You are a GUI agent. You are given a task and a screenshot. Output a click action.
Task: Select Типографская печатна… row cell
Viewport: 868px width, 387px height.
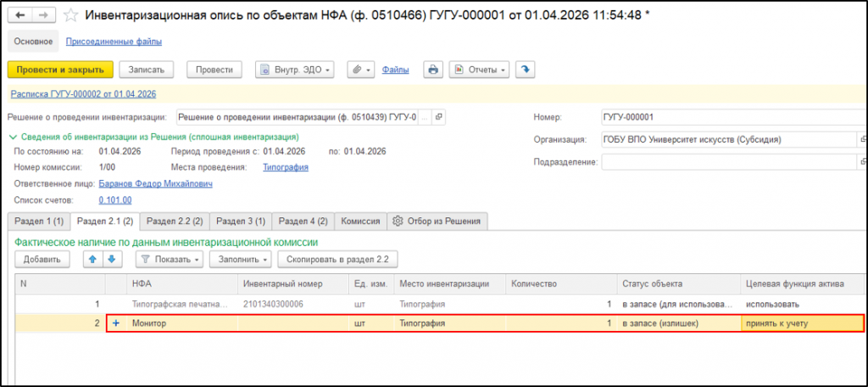[x=183, y=305]
